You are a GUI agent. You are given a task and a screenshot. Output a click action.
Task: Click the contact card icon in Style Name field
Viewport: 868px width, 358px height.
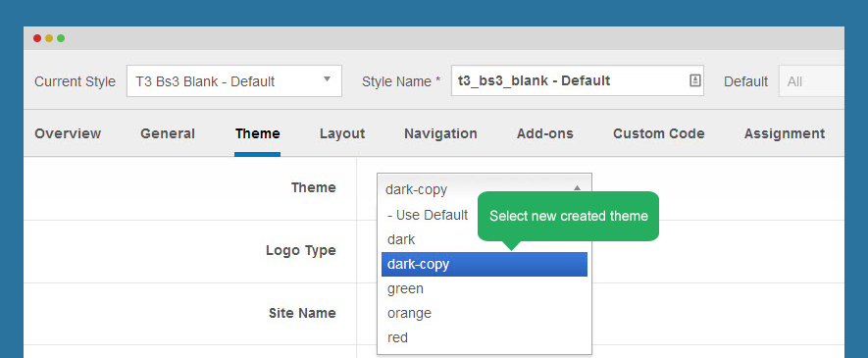pyautogui.click(x=694, y=80)
